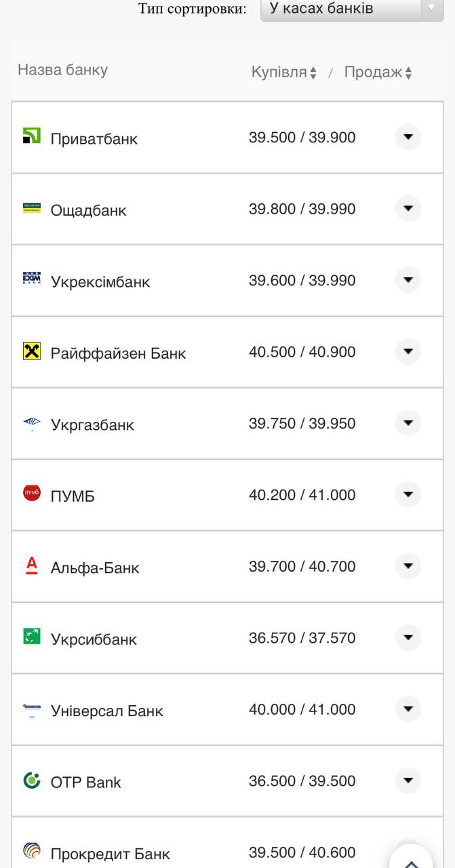Click the ПУМБ red logo icon
Viewport: 455px width, 868px height.
(x=32, y=493)
